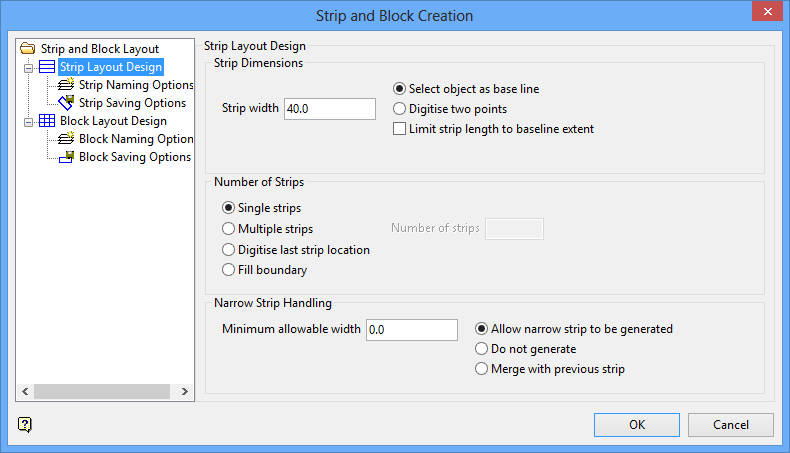Click the Strip Saving Options icon
The image size is (790, 453).
click(67, 103)
